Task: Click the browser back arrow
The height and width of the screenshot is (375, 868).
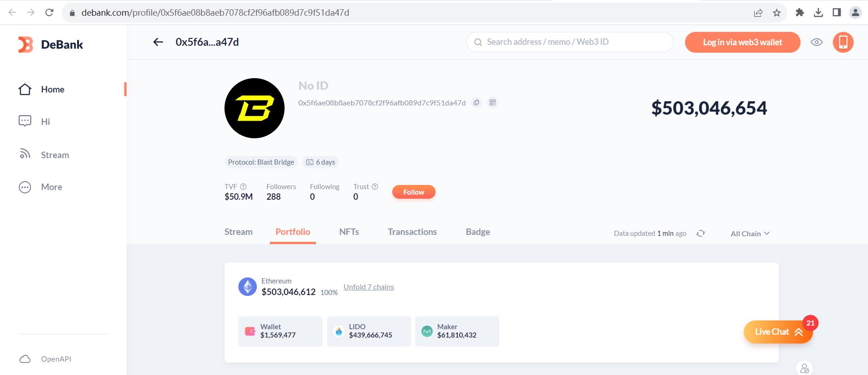Action: pyautogui.click(x=12, y=12)
